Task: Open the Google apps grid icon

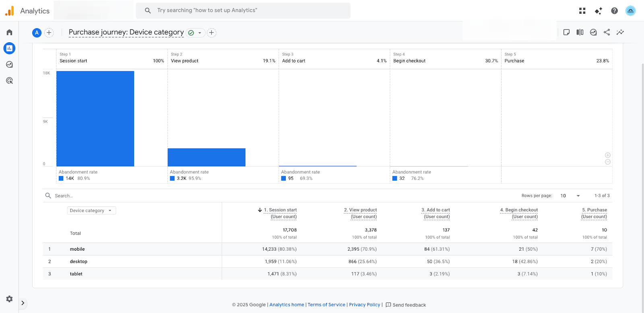Action: [x=582, y=11]
